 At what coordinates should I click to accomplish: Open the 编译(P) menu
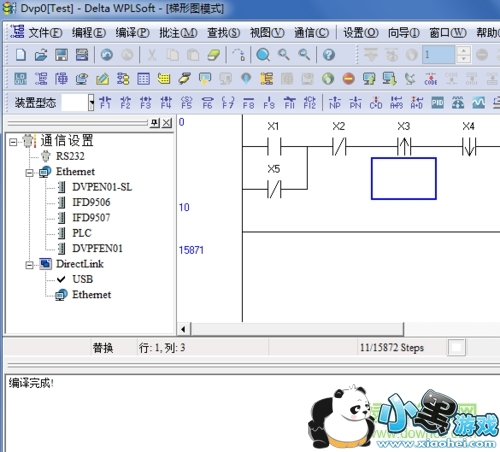click(x=132, y=33)
